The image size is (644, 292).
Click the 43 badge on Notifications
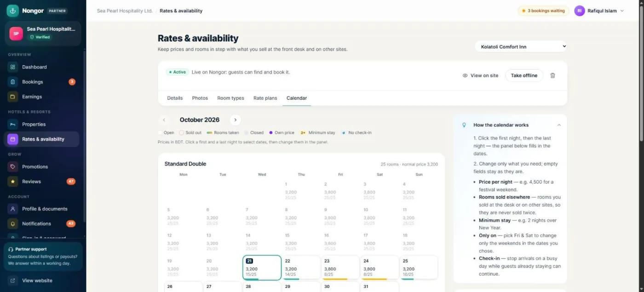[x=71, y=223]
